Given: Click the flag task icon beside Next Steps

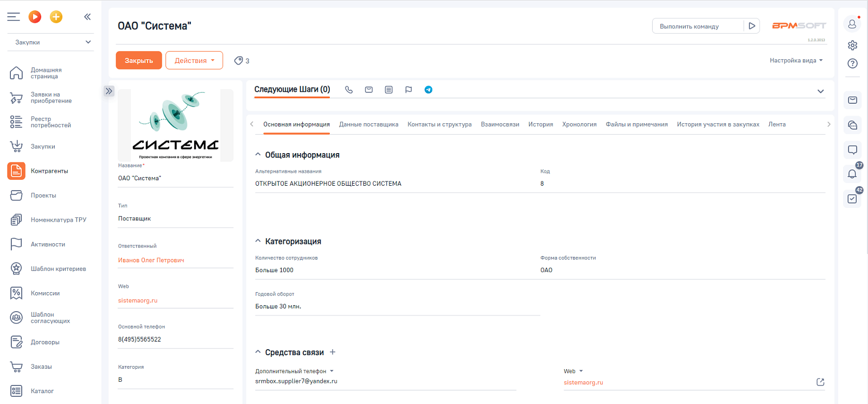Looking at the screenshot, I should [x=409, y=90].
